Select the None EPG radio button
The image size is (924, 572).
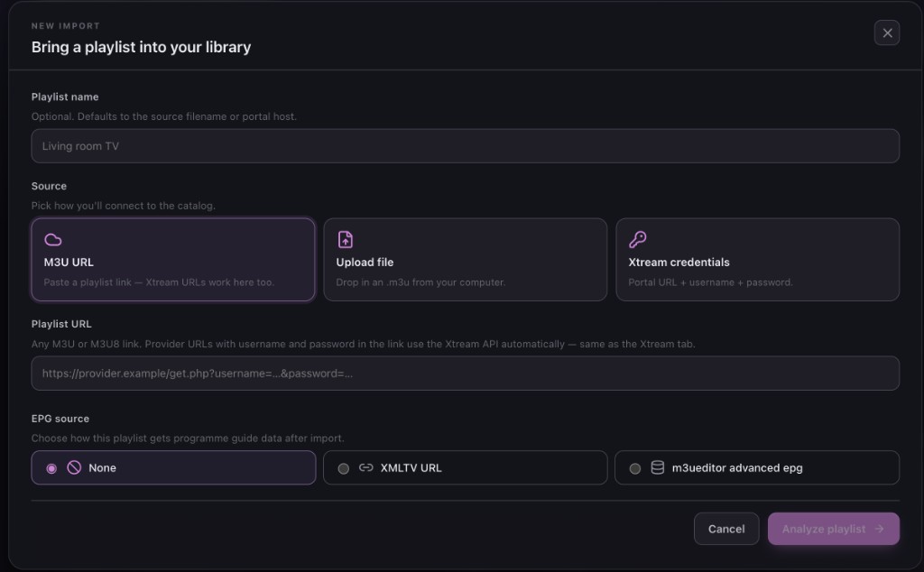click(x=51, y=468)
